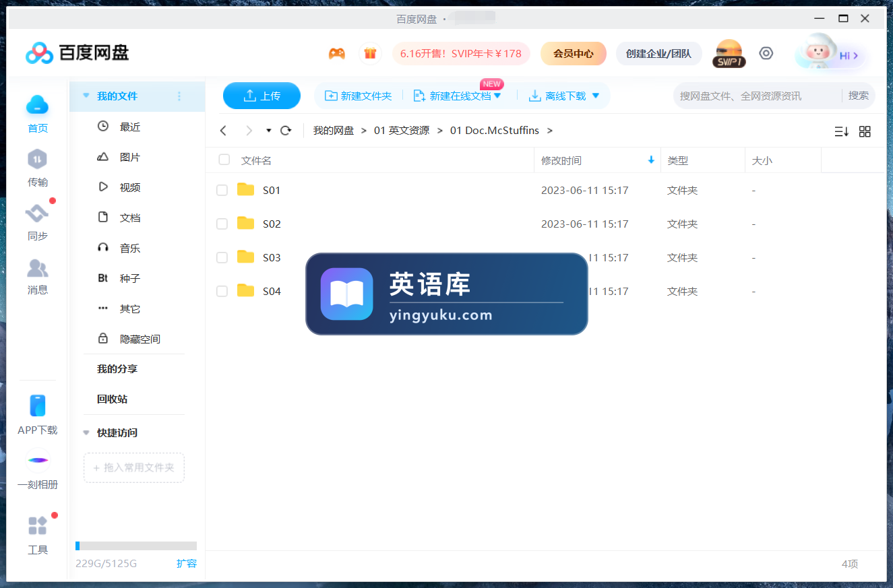Click the 6.16开售 SVIP promotion banner
Image resolution: width=893 pixels, height=588 pixels.
tap(461, 53)
